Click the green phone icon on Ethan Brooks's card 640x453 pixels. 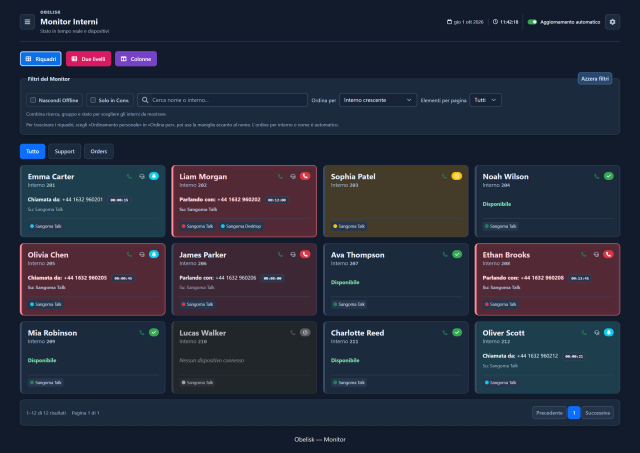tap(584, 254)
